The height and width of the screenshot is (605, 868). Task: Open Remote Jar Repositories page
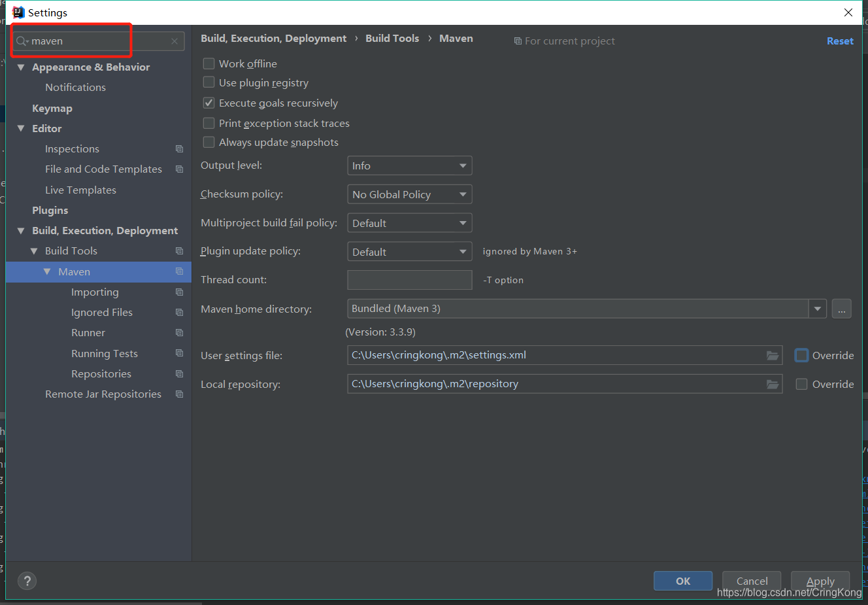pos(103,394)
